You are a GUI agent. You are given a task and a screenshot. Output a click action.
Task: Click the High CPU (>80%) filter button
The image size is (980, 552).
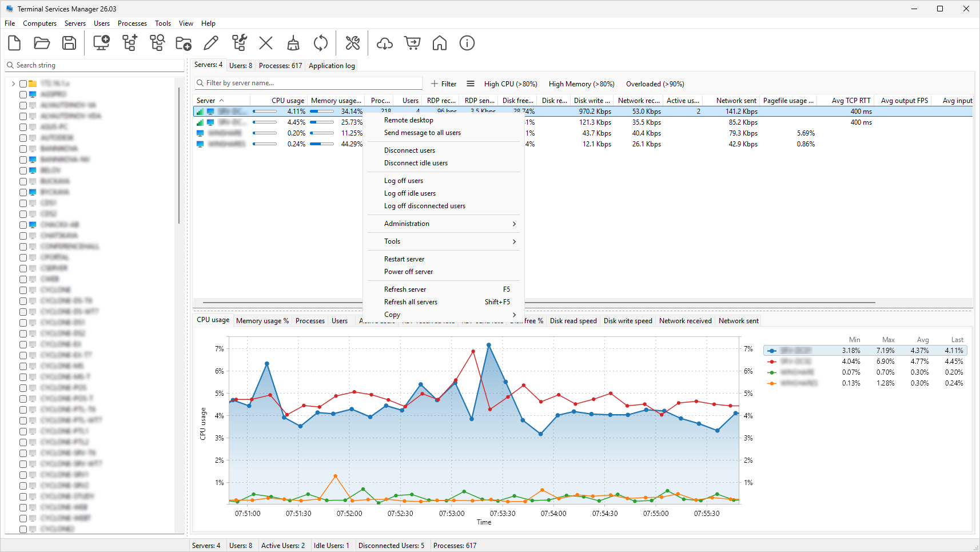point(511,84)
